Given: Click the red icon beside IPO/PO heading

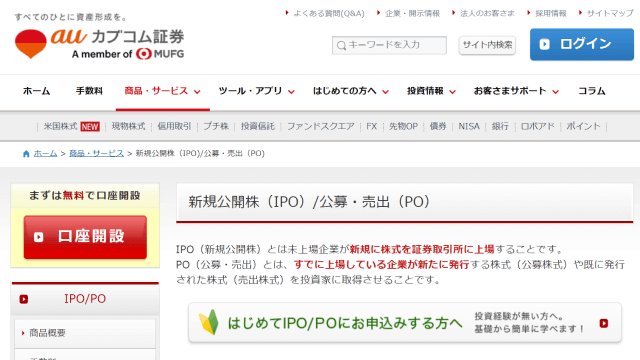Looking at the screenshot, I should point(24,299).
